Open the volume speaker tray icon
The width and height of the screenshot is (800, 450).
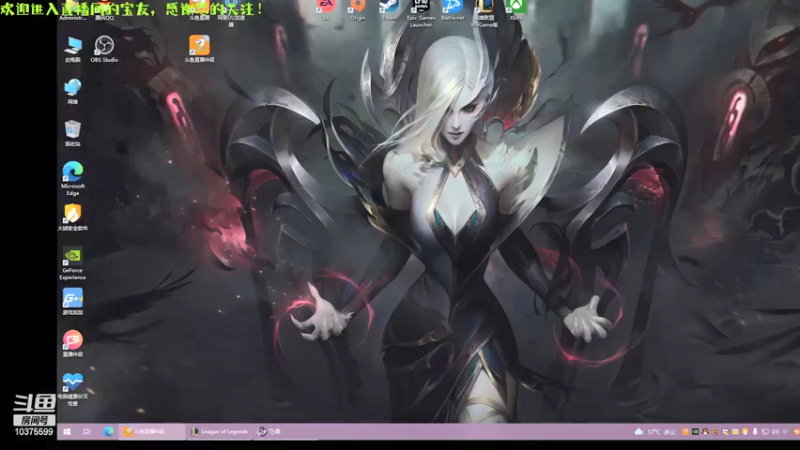(775, 432)
